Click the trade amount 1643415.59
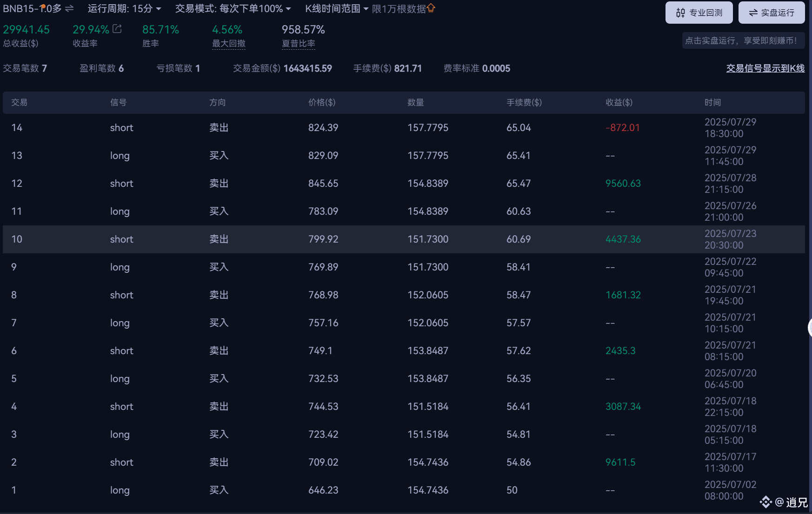 308,68
